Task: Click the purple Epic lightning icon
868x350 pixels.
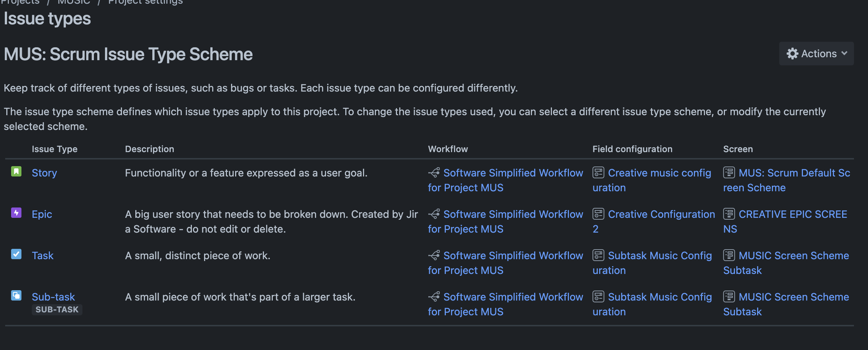Action: 16,213
